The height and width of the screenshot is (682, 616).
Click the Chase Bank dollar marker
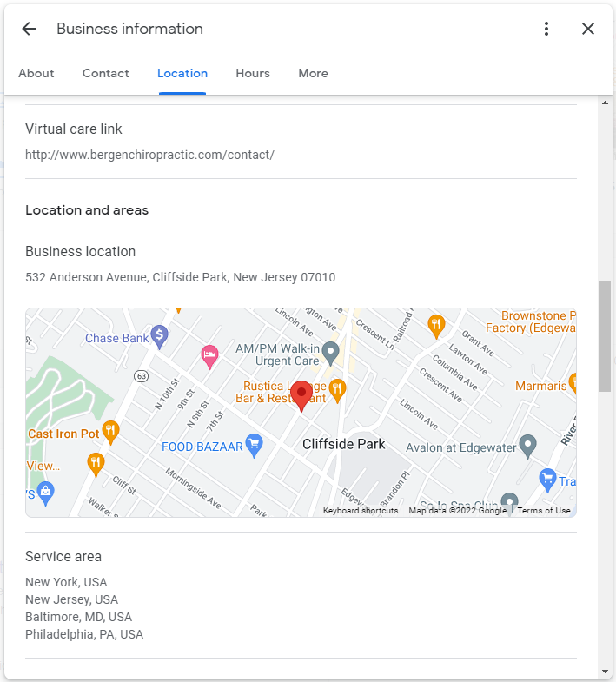point(160,336)
